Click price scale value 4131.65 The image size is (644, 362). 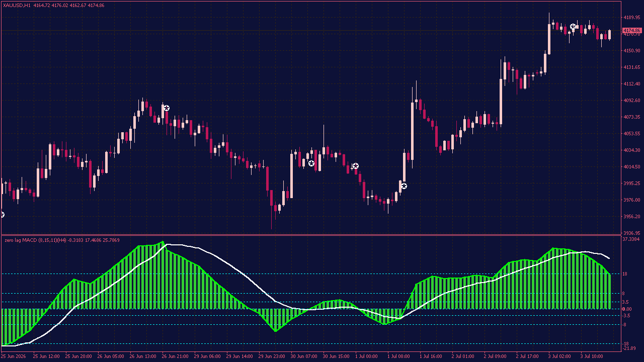tap(631, 67)
